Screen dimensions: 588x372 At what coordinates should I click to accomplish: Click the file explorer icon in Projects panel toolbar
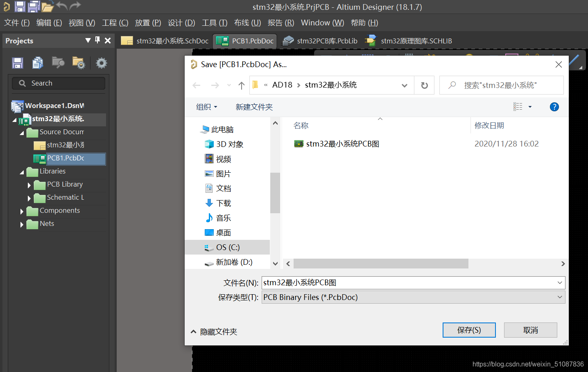[58, 63]
